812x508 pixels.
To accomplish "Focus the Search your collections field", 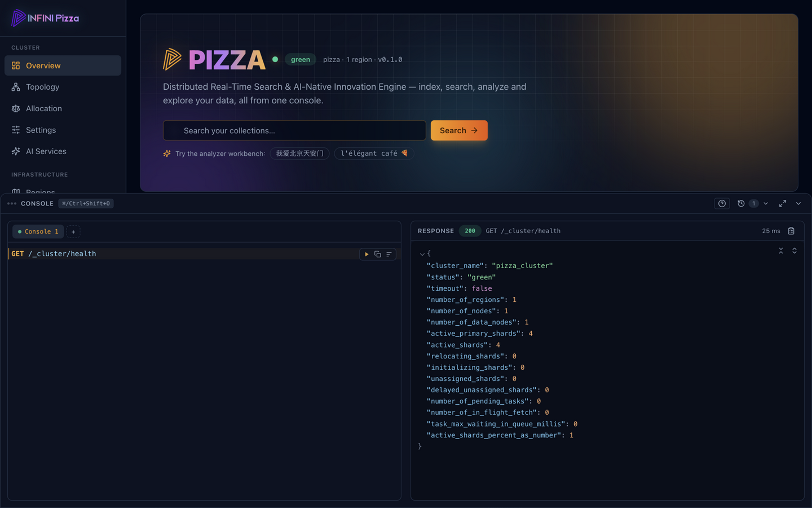I will (294, 130).
